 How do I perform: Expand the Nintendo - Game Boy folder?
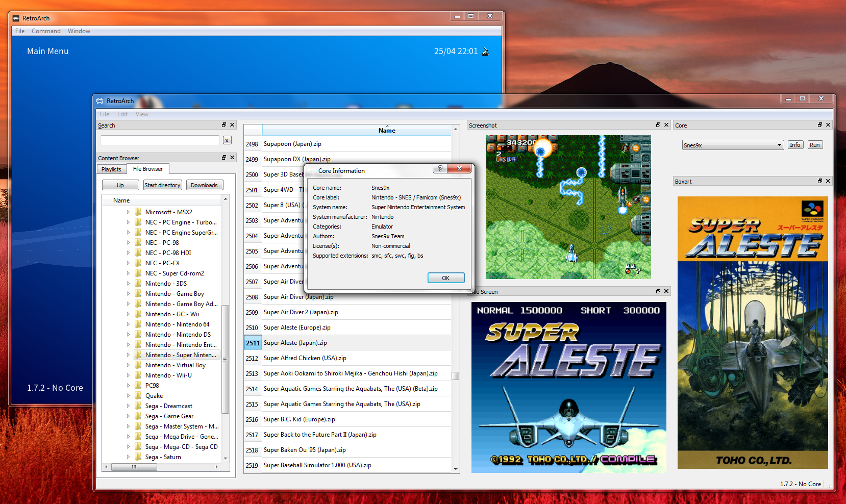(x=129, y=293)
